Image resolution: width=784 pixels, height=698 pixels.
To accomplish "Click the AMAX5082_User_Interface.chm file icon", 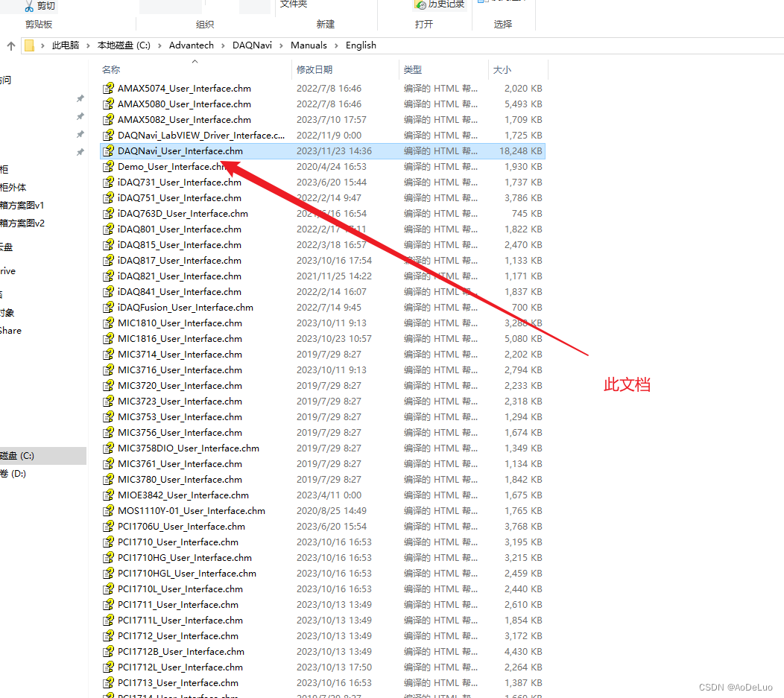I will pos(109,119).
